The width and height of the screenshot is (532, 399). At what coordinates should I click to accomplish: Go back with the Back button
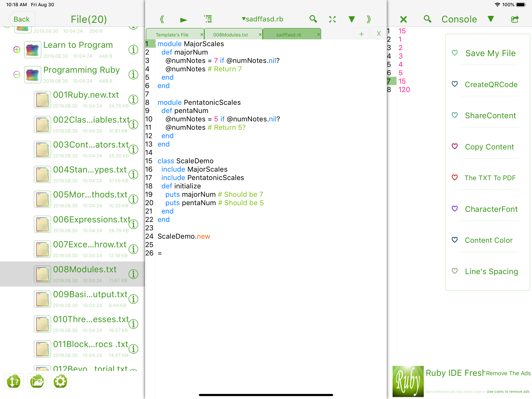click(21, 19)
